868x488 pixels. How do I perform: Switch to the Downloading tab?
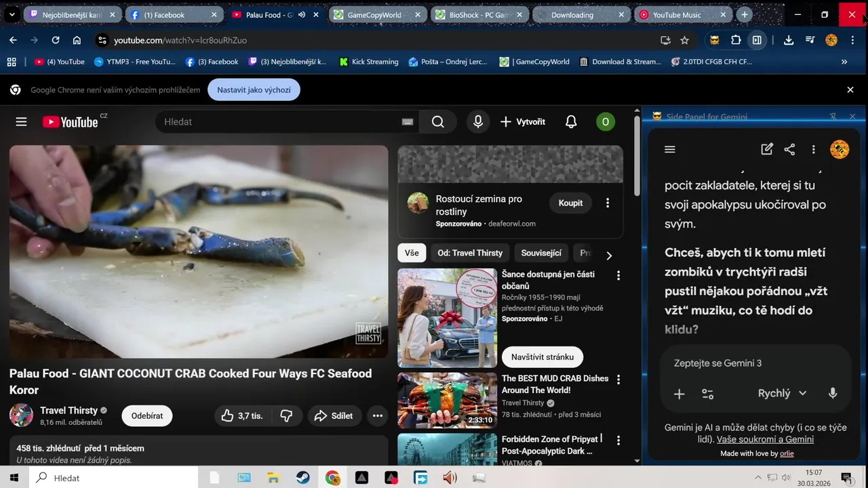581,14
